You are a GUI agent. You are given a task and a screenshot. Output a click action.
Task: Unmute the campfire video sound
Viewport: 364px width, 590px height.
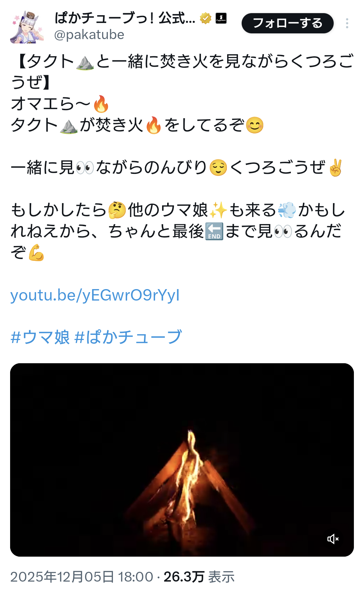pyautogui.click(x=333, y=539)
